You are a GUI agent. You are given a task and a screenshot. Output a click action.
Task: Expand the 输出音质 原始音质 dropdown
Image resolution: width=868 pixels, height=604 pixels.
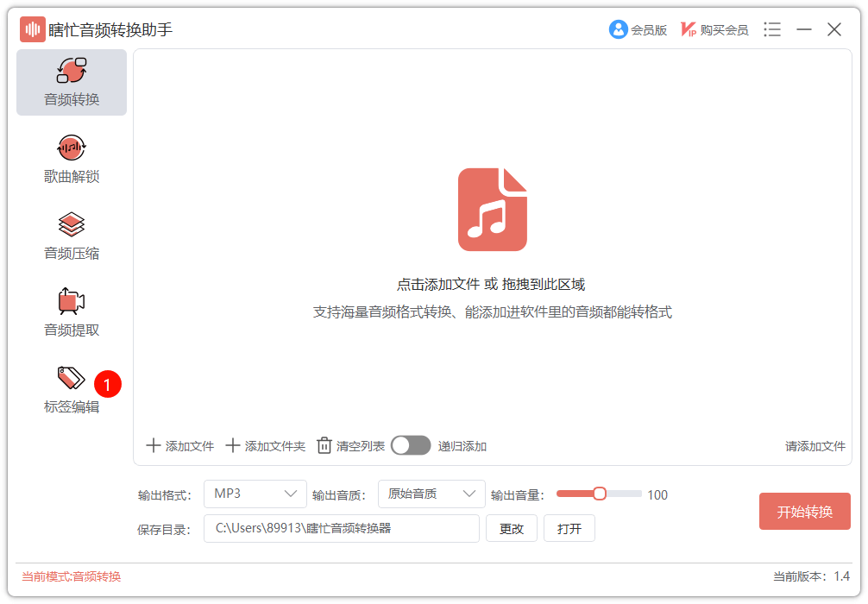coord(431,494)
